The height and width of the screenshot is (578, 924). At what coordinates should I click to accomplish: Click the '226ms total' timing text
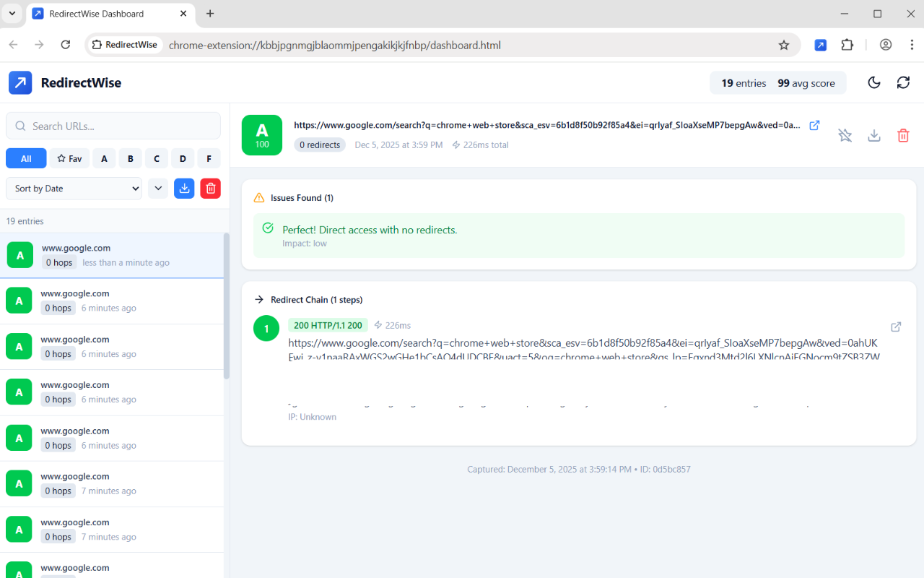(480, 145)
